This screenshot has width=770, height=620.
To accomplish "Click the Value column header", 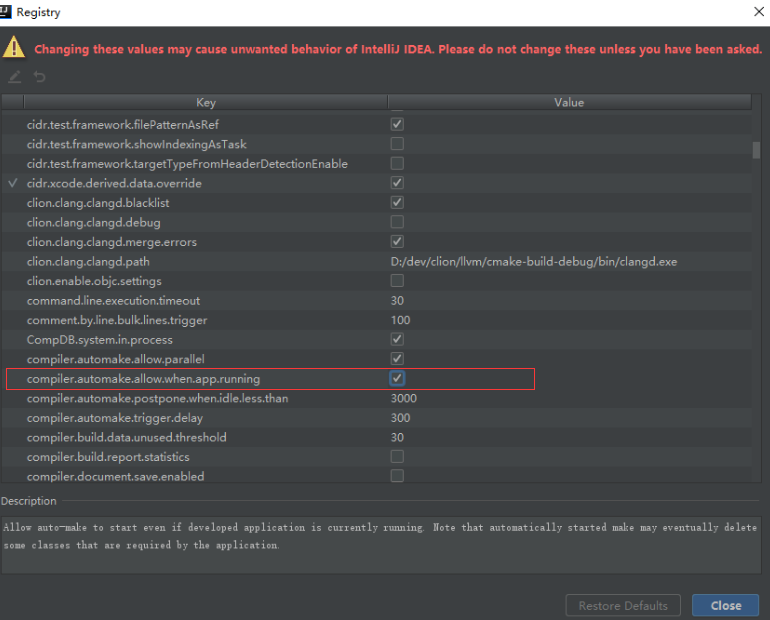I will (x=569, y=102).
